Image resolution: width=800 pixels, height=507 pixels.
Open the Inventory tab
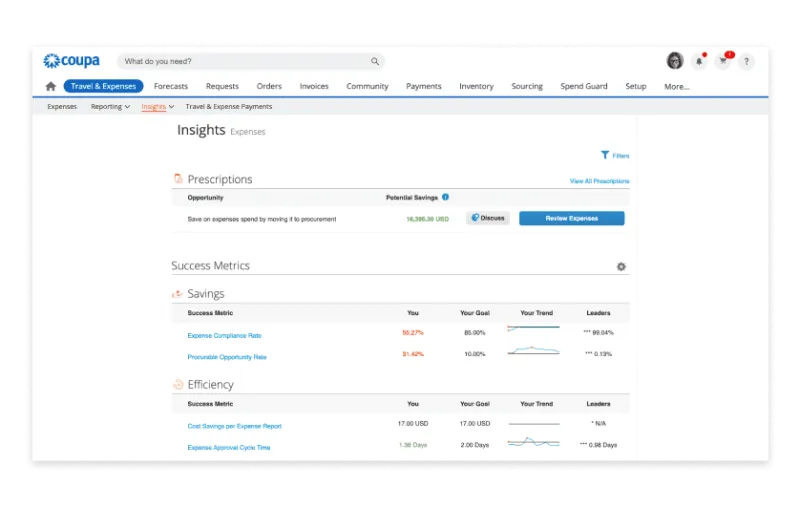pyautogui.click(x=476, y=86)
